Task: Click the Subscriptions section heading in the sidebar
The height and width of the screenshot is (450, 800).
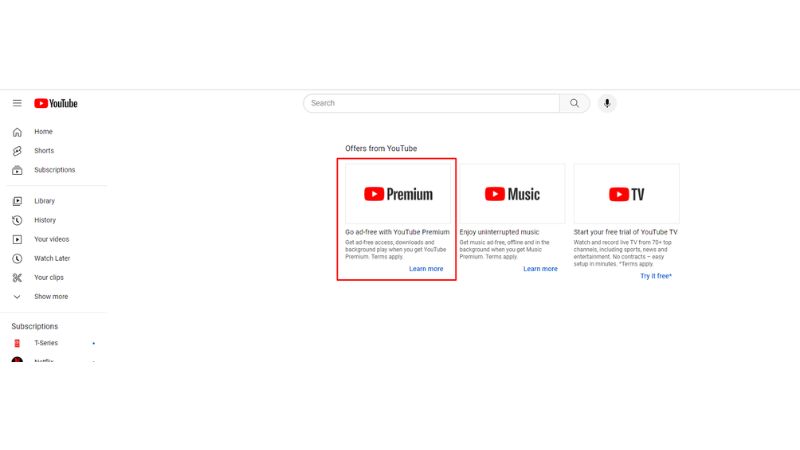Action: pos(35,326)
